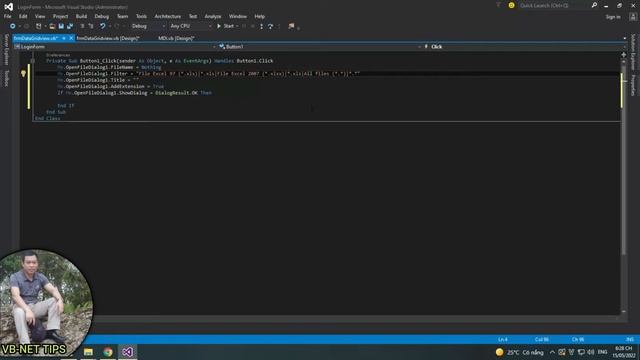Screen dimensions: 640x360
Task: Click the OpenFileDialog1.Filter code line
Action: [208, 74]
